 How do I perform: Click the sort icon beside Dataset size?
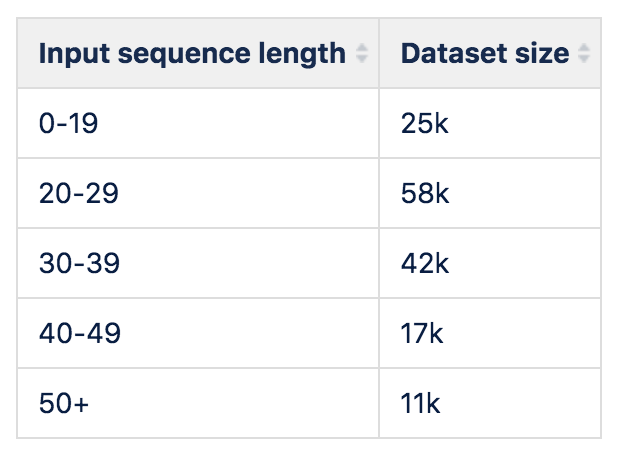pos(584,53)
